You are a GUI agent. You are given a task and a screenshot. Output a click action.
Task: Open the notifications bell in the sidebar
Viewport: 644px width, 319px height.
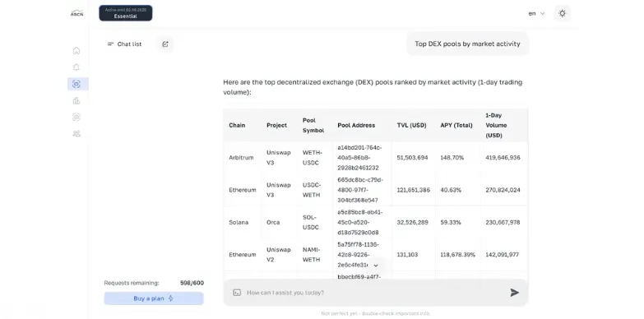(76, 67)
